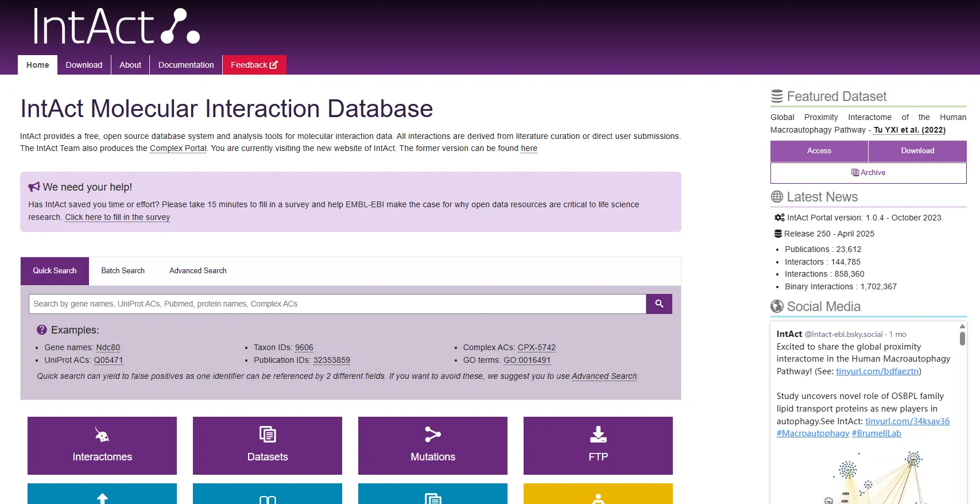This screenshot has width=980, height=504.
Task: Open the Download menu item
Action: tap(84, 65)
